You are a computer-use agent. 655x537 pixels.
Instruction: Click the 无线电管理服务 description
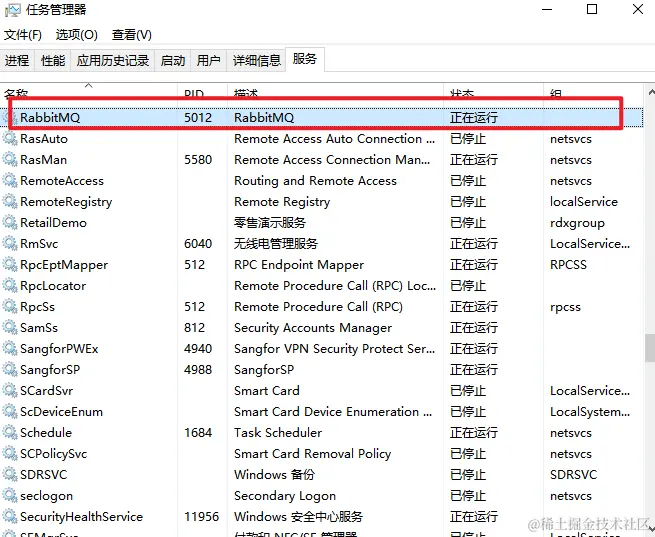276,243
